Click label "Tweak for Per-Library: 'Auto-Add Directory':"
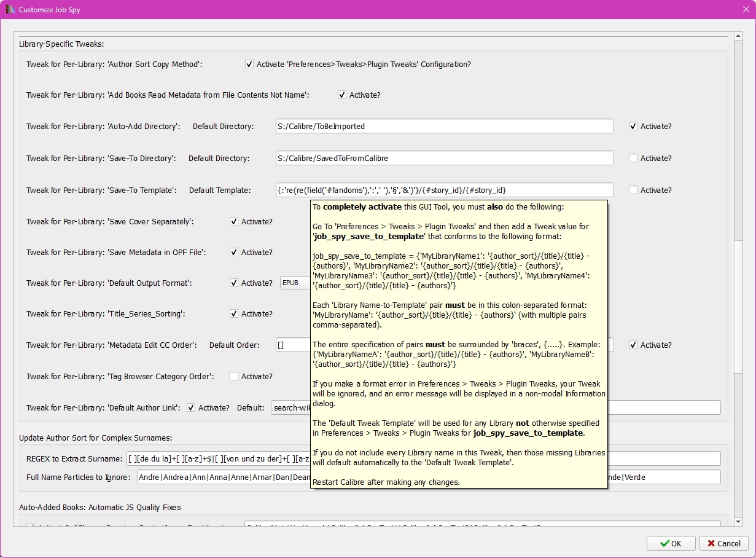 pyautogui.click(x=103, y=126)
